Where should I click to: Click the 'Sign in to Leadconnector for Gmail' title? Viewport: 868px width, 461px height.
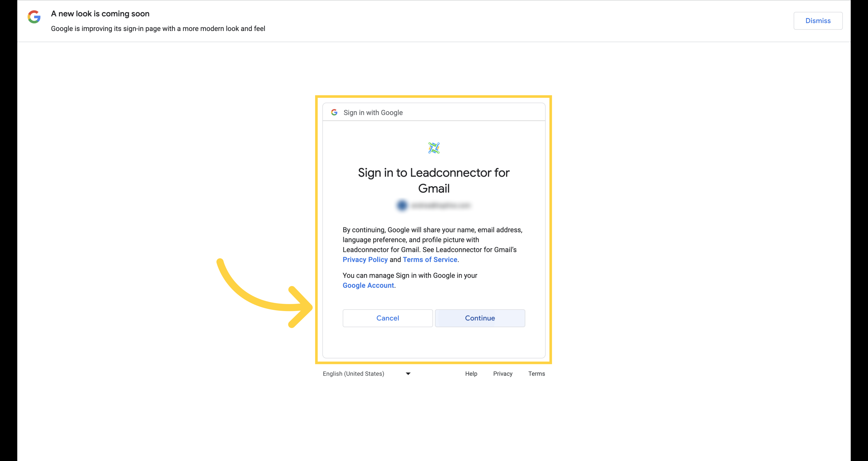click(434, 180)
